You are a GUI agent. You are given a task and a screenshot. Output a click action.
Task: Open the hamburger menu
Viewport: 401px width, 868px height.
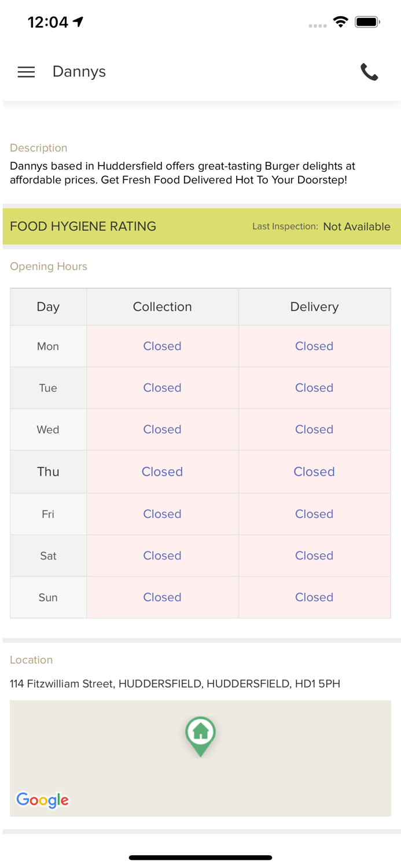pos(26,72)
